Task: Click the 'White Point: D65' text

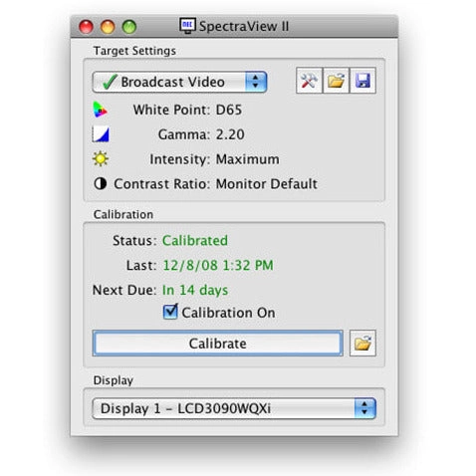Action: (187, 110)
